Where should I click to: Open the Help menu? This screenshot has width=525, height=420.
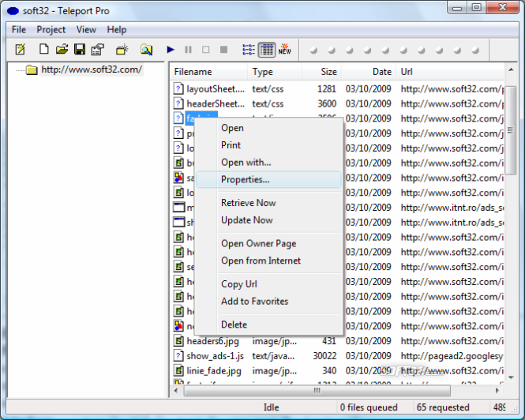[x=117, y=30]
